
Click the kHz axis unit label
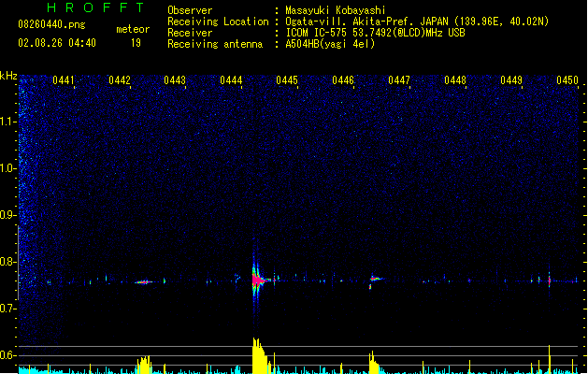[x=8, y=76]
